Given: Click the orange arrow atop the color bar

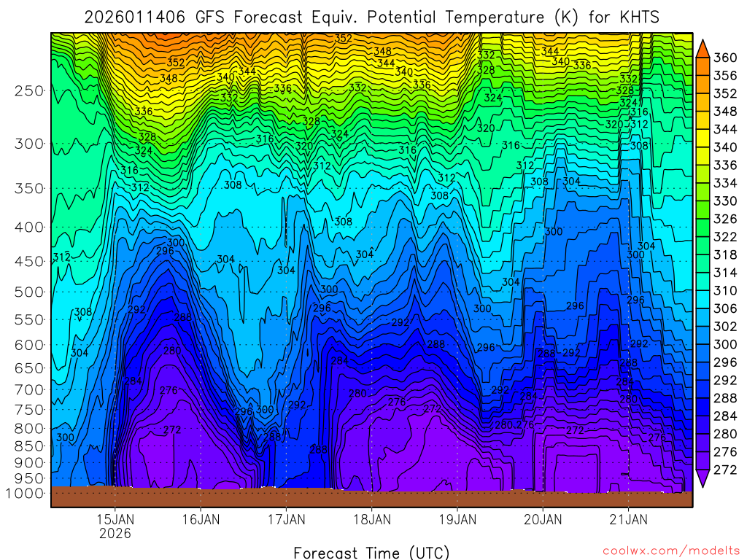Looking at the screenshot, I should tap(703, 49).
